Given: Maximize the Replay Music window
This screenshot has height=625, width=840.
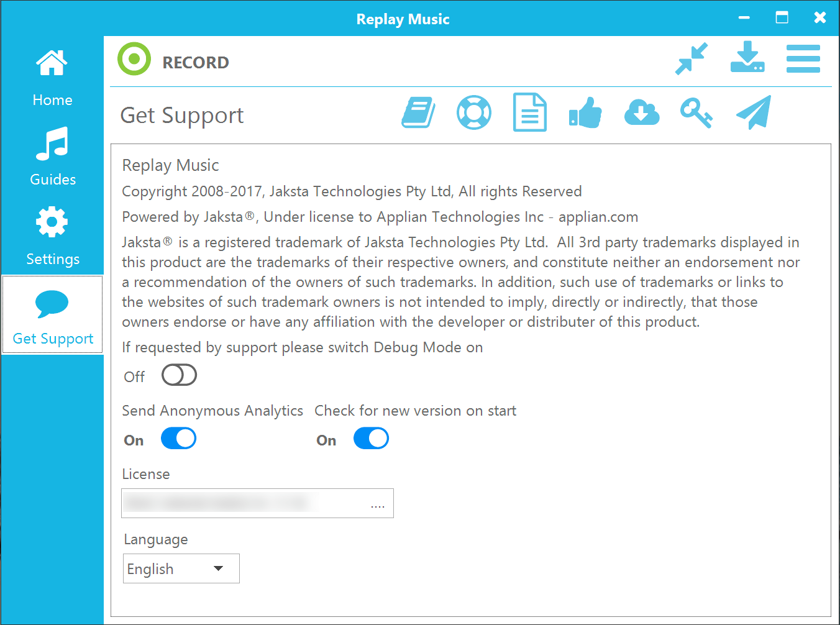Looking at the screenshot, I should (782, 18).
